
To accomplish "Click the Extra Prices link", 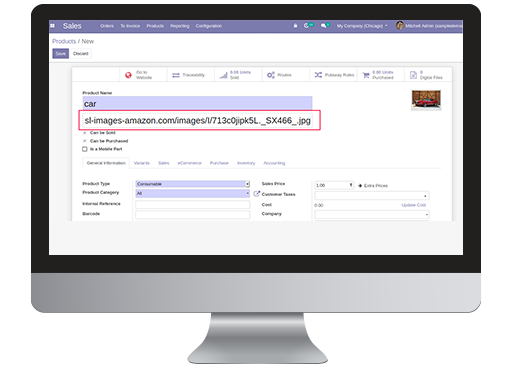I will (376, 186).
